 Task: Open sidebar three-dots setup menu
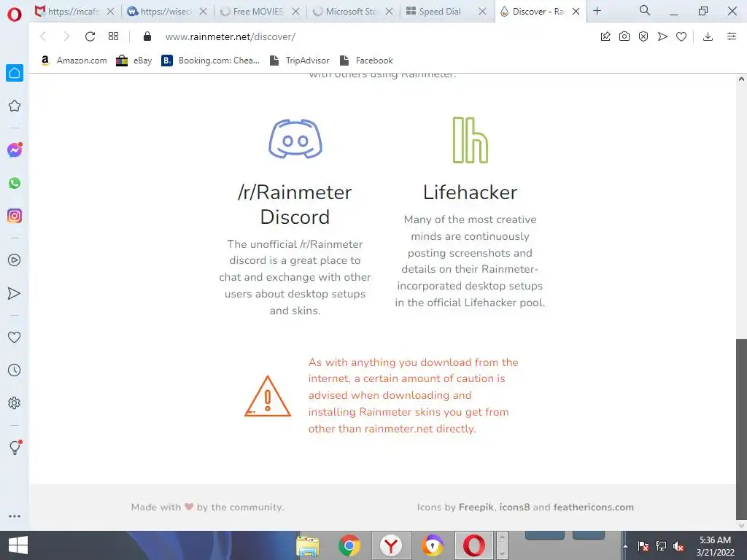(15, 516)
